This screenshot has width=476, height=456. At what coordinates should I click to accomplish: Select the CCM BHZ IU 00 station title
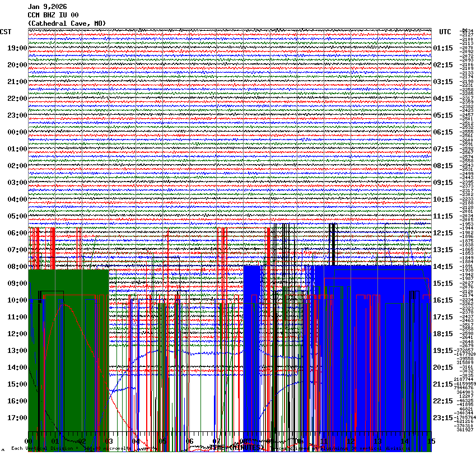click(x=53, y=15)
